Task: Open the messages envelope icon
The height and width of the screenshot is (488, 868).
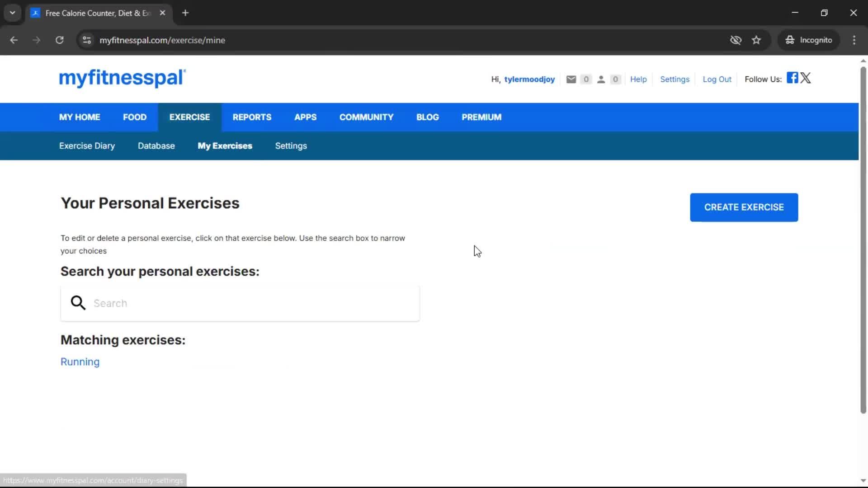Action: 571,80
